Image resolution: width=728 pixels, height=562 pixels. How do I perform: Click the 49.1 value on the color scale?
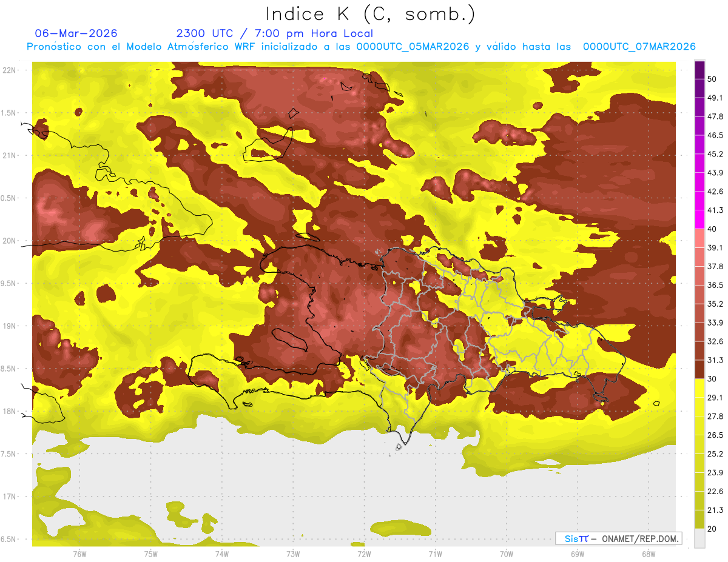[x=715, y=98]
